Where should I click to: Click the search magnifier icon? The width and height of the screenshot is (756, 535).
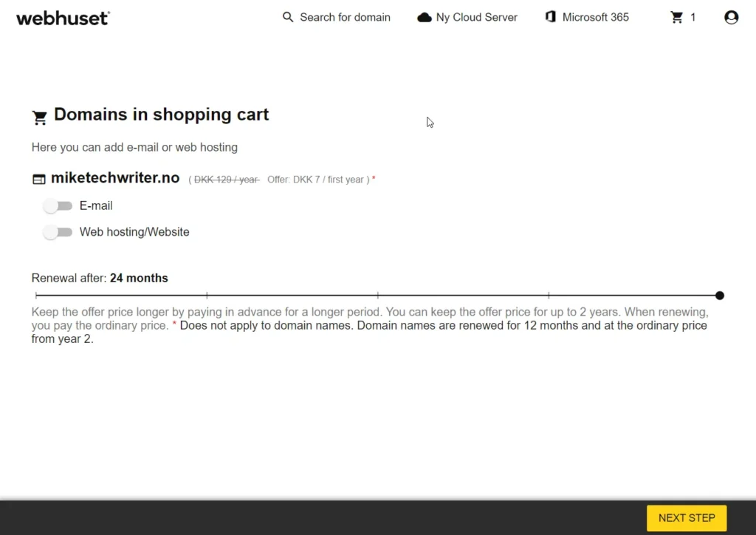pyautogui.click(x=288, y=17)
